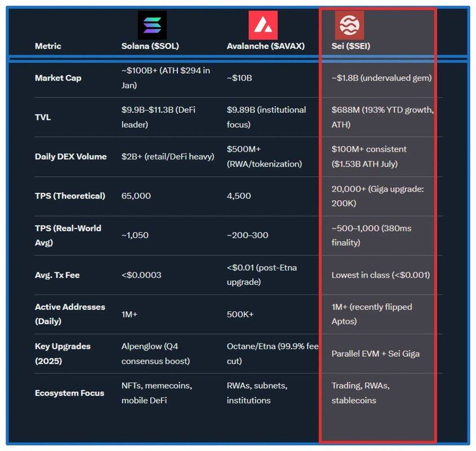
Task: Select the Metric column header
Action: [48, 46]
